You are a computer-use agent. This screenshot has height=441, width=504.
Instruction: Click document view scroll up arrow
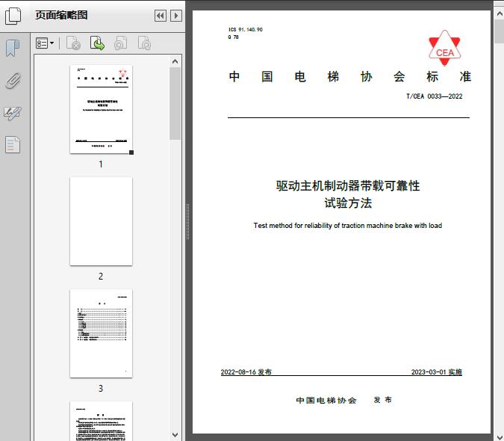point(500,14)
